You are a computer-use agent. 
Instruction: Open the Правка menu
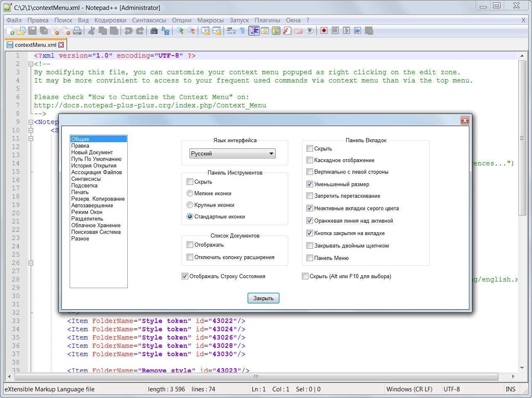click(x=38, y=20)
